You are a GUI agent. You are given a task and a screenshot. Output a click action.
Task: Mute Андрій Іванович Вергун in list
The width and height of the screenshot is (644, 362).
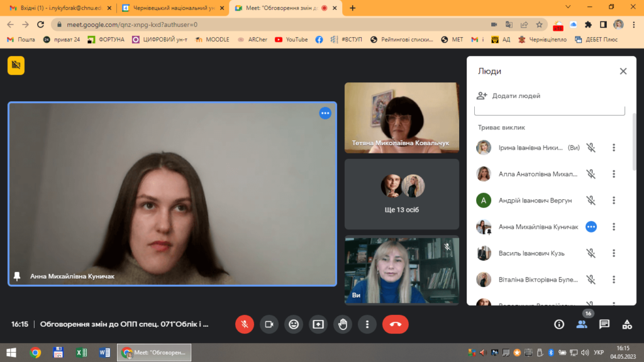(591, 200)
